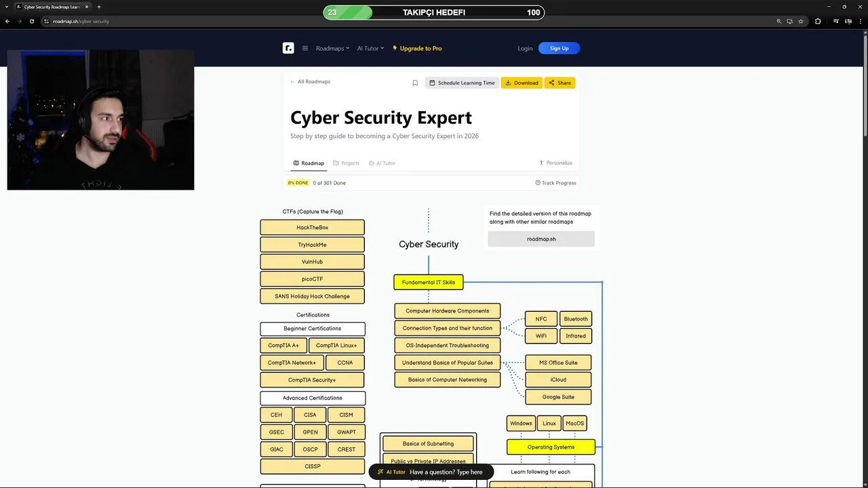
Task: Open the CISSP certification node
Action: coord(312,466)
